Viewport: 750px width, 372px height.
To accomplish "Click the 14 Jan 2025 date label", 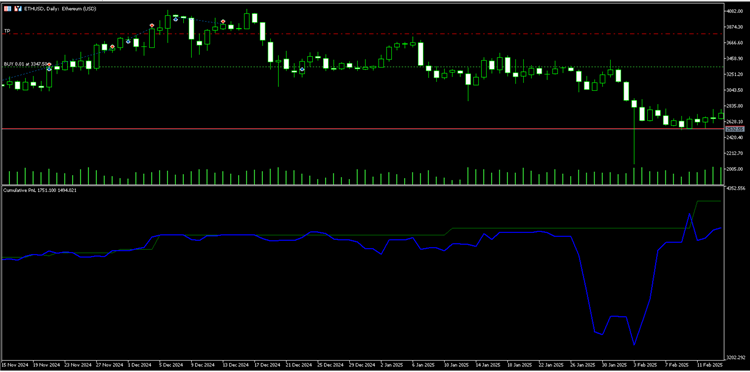I will coord(488,364).
